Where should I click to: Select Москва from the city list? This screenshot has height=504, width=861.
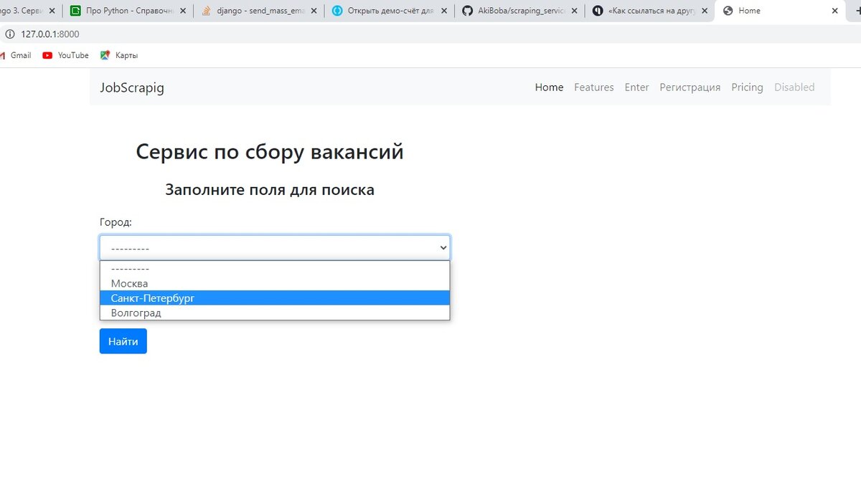coord(129,283)
